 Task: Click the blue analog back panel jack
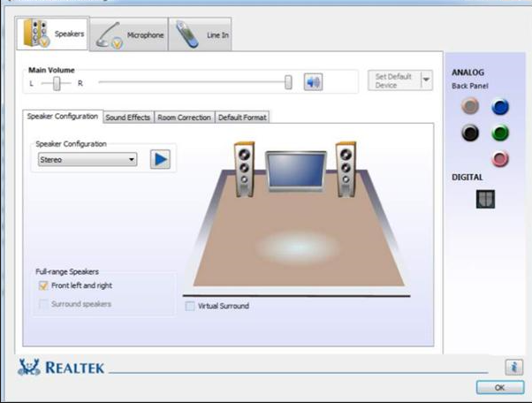tap(500, 107)
